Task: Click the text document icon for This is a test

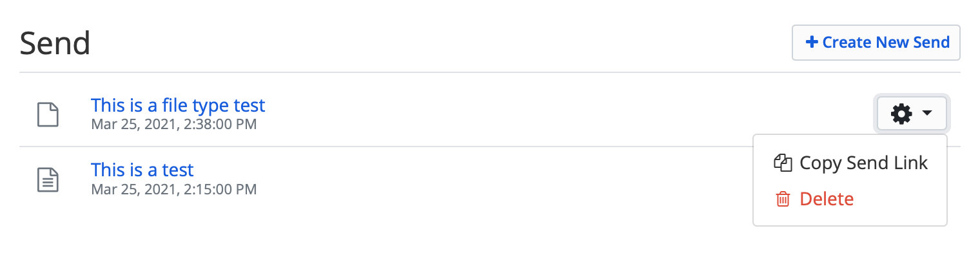Action: coord(48,179)
